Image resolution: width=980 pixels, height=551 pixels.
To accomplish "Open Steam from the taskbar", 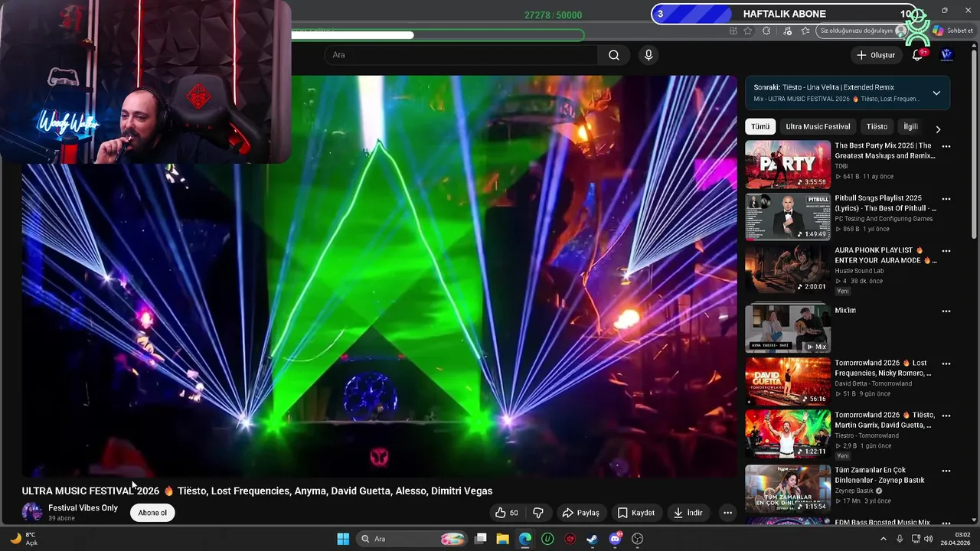I will (592, 539).
